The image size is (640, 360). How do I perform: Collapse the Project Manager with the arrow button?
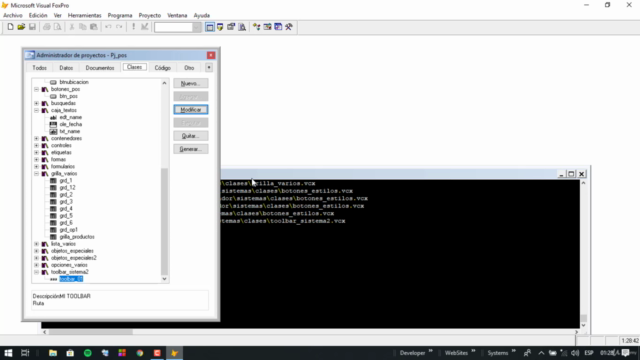(x=209, y=67)
